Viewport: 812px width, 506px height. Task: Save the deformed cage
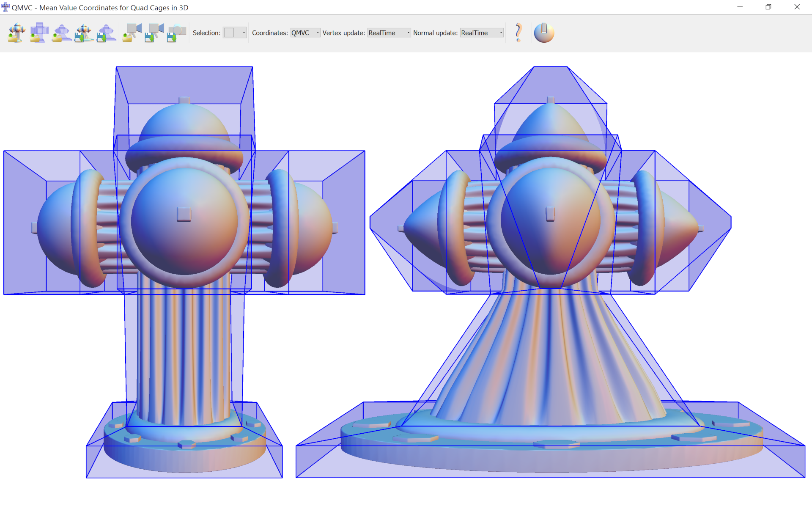[107, 33]
